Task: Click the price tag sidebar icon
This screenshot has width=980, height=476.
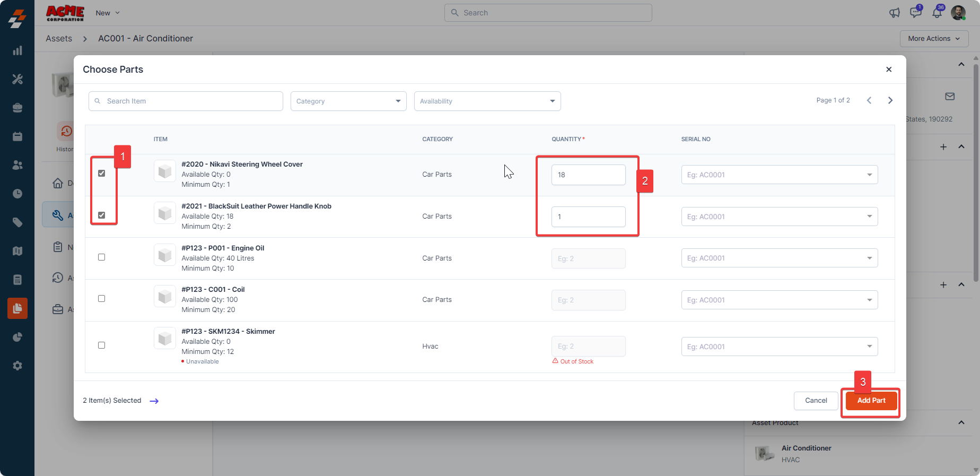Action: tap(17, 222)
